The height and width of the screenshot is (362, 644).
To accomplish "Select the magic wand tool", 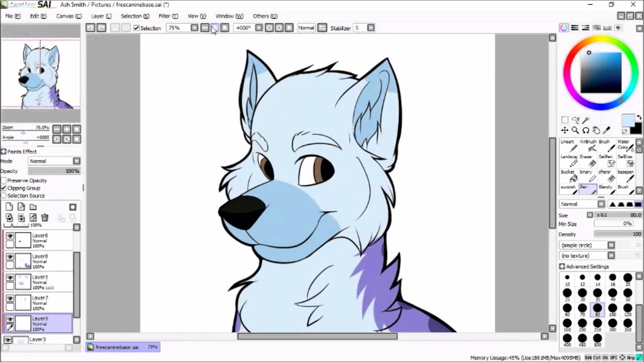I will [586, 120].
